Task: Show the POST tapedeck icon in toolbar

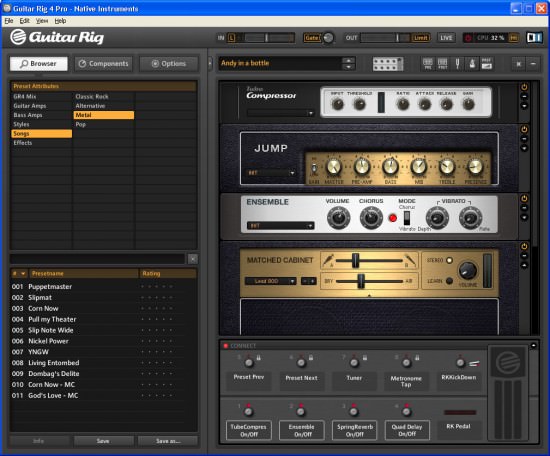Action: [442, 63]
